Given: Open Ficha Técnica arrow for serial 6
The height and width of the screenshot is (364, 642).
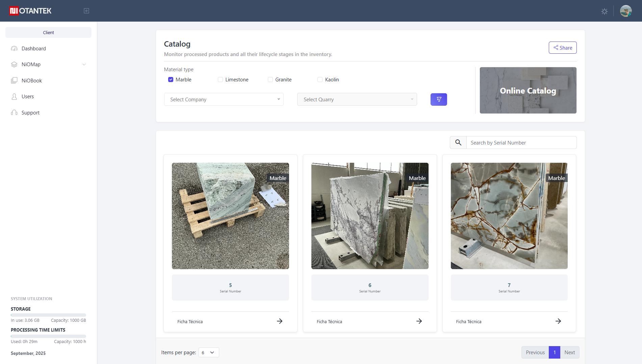Looking at the screenshot, I should point(419,321).
